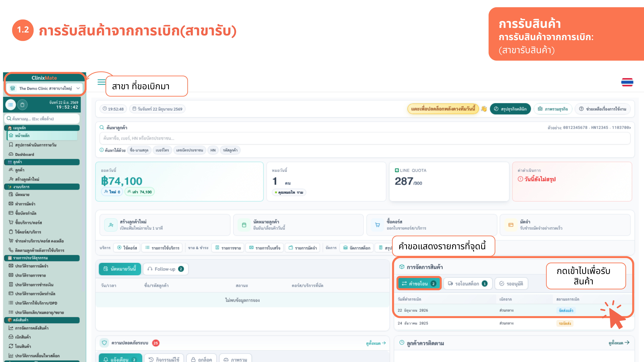This screenshot has width=644, height=362.
Task: Click the clipboard round icon in sidebar
Action: pyautogui.click(x=22, y=105)
